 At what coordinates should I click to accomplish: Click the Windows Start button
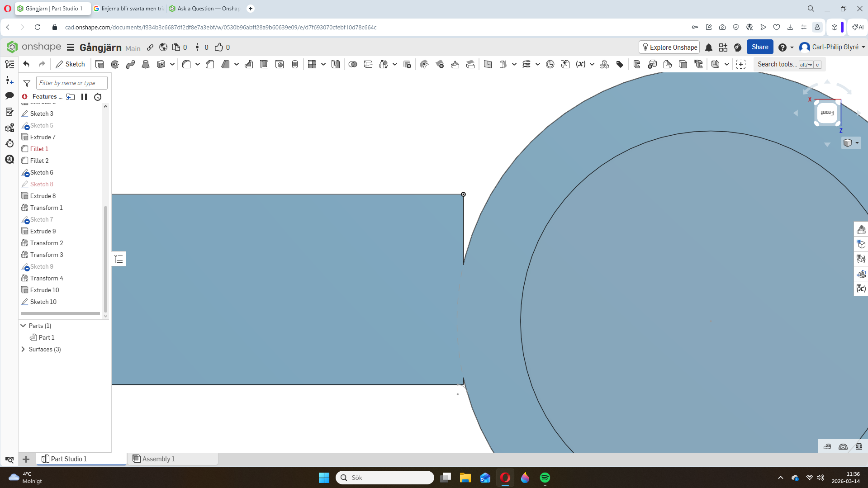click(324, 478)
